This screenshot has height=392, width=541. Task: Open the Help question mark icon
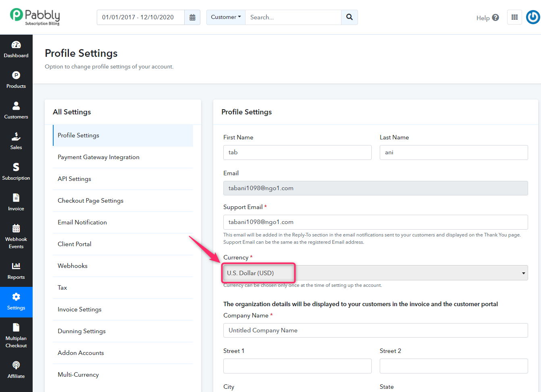[x=496, y=18]
